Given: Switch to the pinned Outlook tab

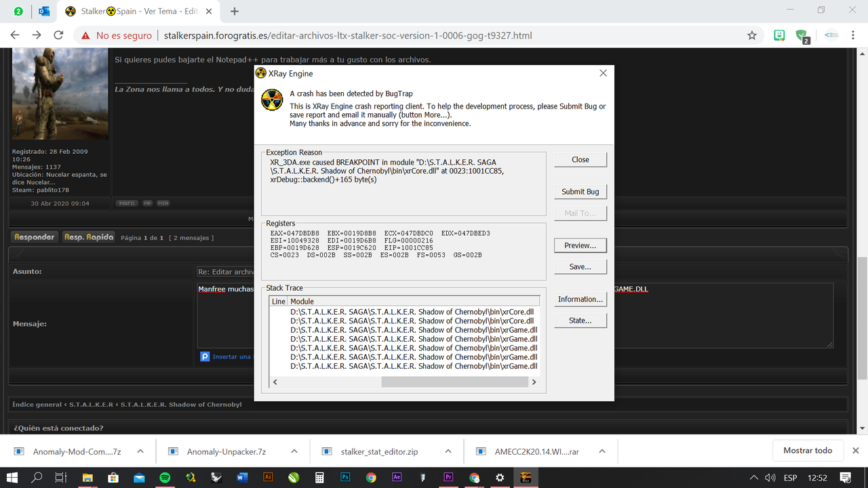Looking at the screenshot, I should coord(45,12).
